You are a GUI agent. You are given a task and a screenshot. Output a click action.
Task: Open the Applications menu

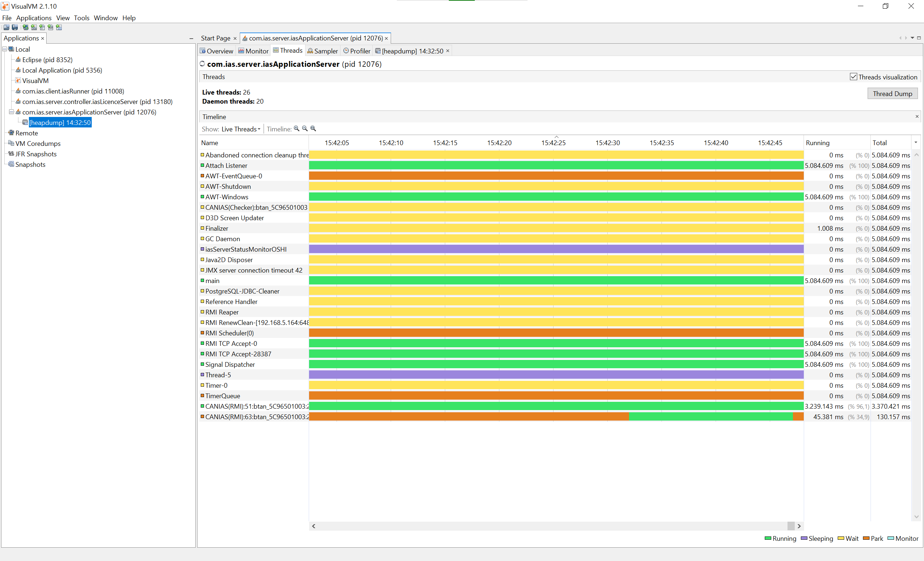coord(34,18)
